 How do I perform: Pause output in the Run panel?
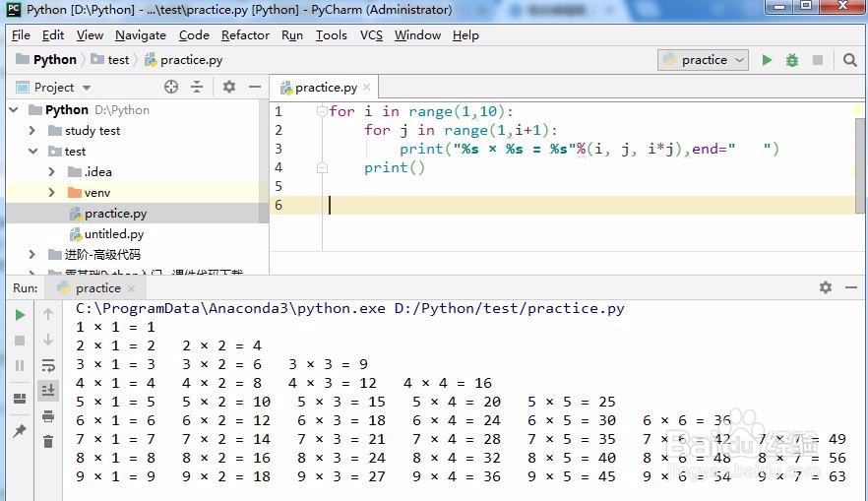coord(20,365)
